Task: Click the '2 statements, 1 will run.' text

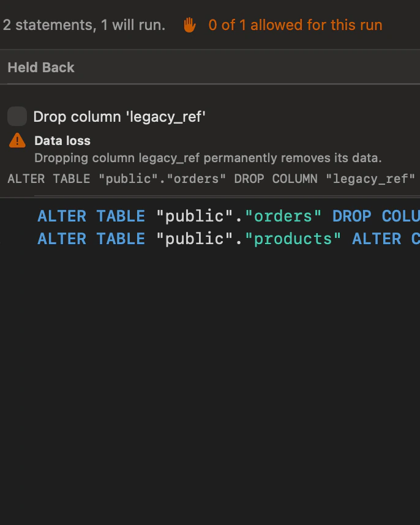Action: pyautogui.click(x=84, y=25)
